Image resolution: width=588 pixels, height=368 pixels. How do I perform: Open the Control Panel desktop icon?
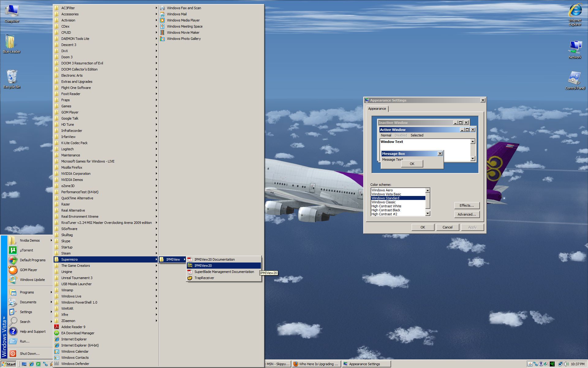(x=575, y=80)
